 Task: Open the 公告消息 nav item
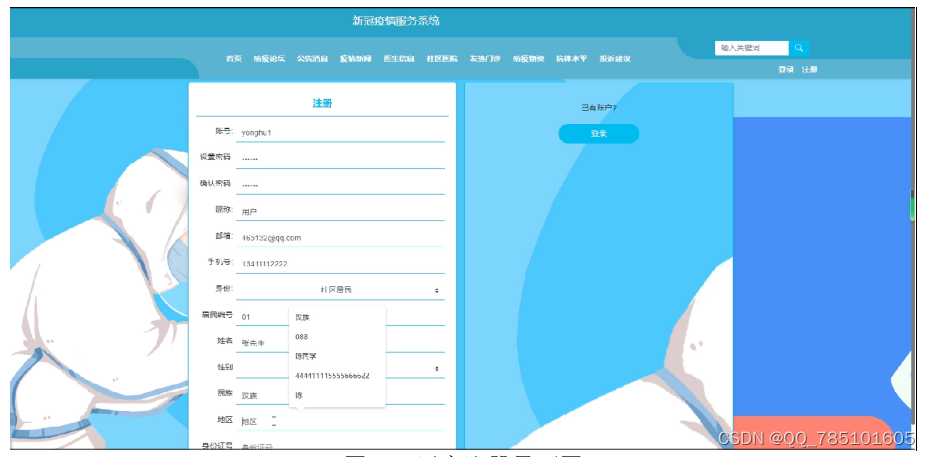(313, 59)
